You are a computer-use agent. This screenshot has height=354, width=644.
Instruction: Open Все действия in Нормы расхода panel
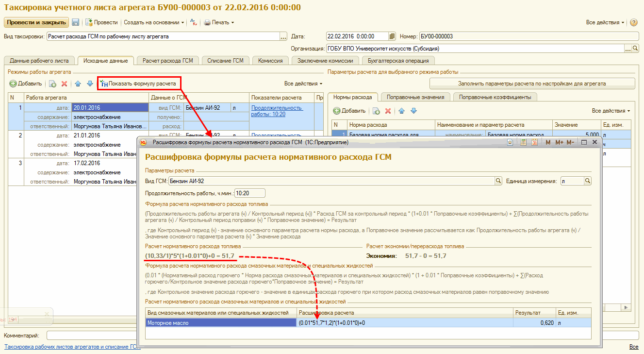pos(611,111)
